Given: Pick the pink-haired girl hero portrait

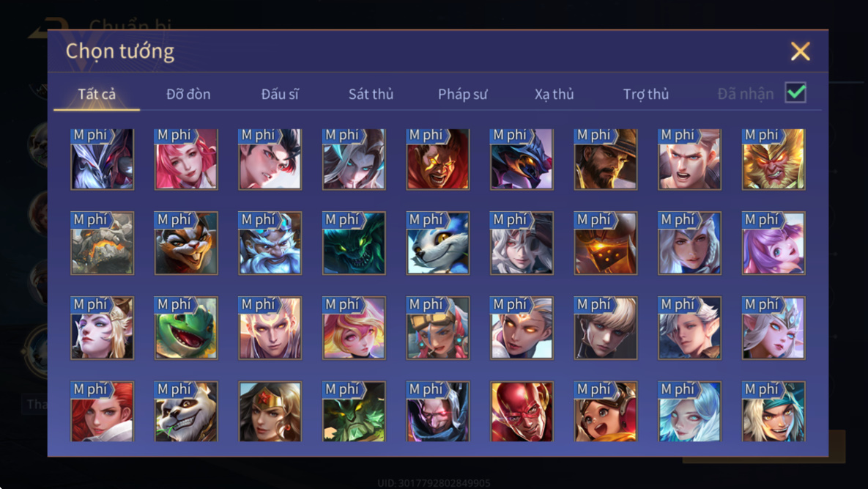Looking at the screenshot, I should pos(186,160).
